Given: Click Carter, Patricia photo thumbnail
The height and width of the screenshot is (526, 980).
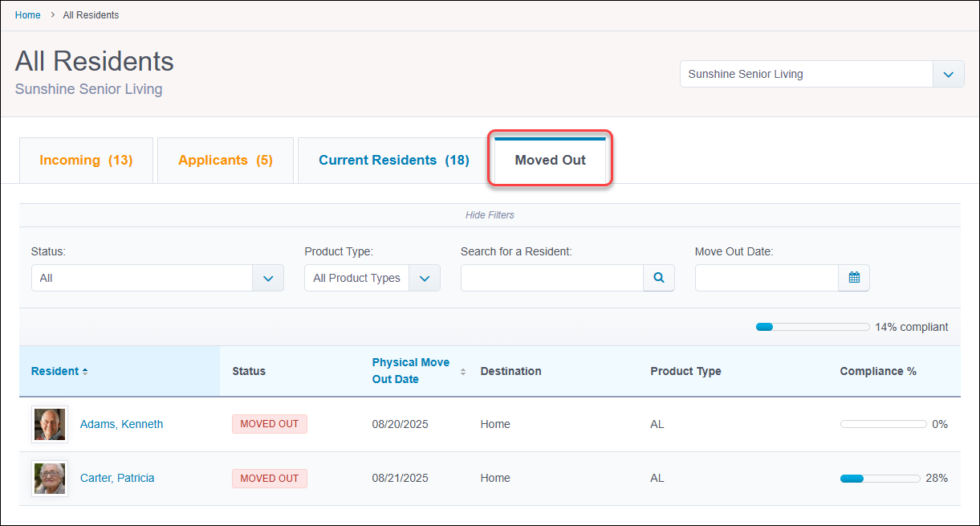Looking at the screenshot, I should [x=50, y=478].
